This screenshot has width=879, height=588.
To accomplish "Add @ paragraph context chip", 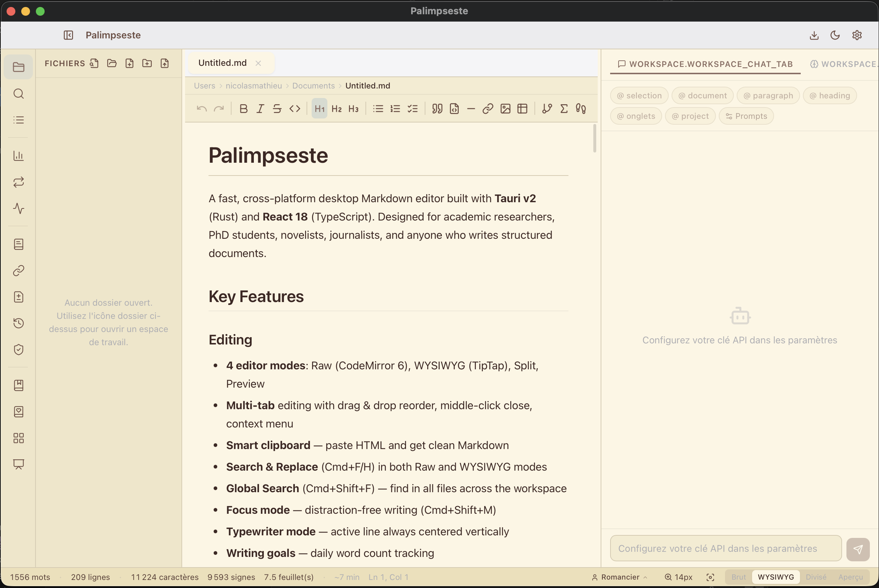I will click(768, 96).
